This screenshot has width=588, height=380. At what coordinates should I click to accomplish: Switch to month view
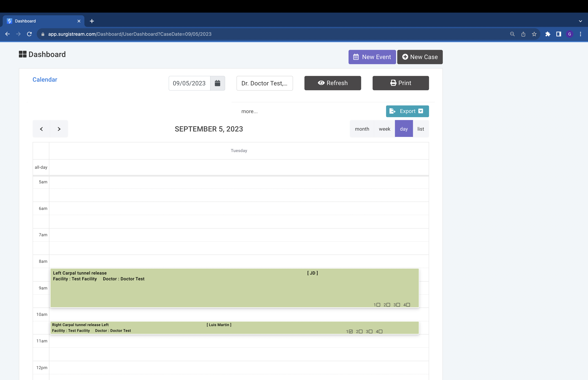point(362,129)
